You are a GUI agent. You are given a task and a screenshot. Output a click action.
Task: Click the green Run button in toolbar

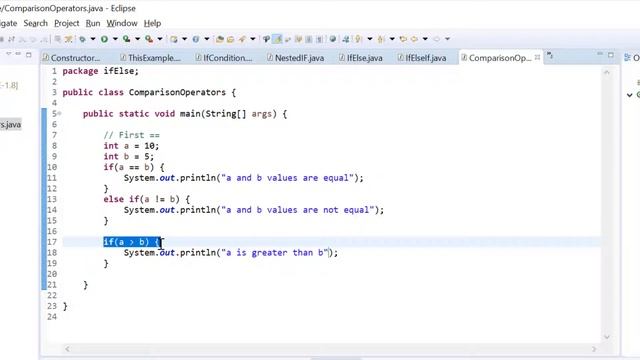104,39
